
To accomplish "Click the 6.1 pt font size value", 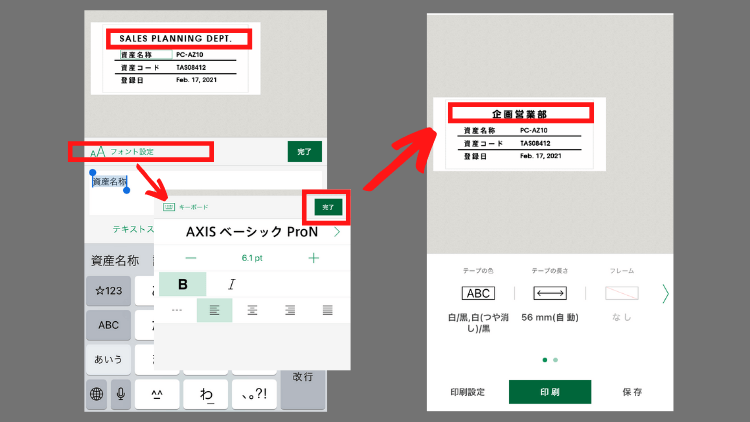I will [252, 258].
